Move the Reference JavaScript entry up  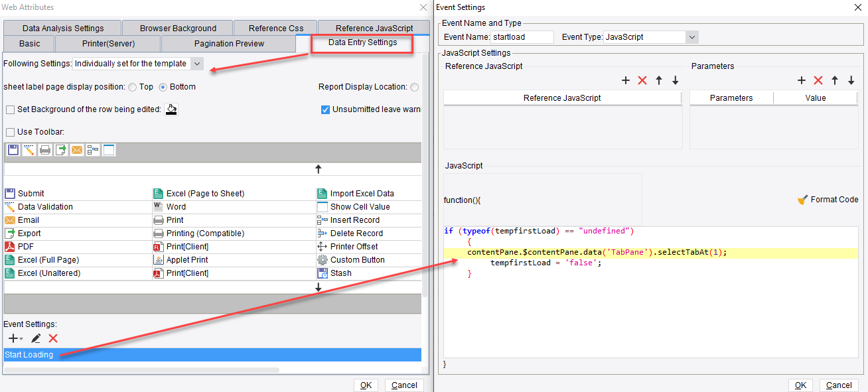[x=659, y=80]
